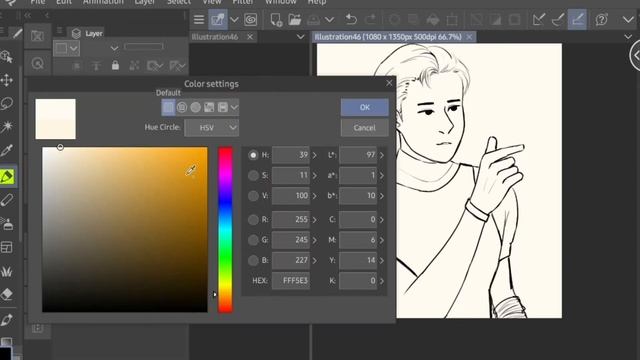Image resolution: width=640 pixels, height=360 pixels.
Task: Switch to the square color picker mode
Action: pos(168,107)
